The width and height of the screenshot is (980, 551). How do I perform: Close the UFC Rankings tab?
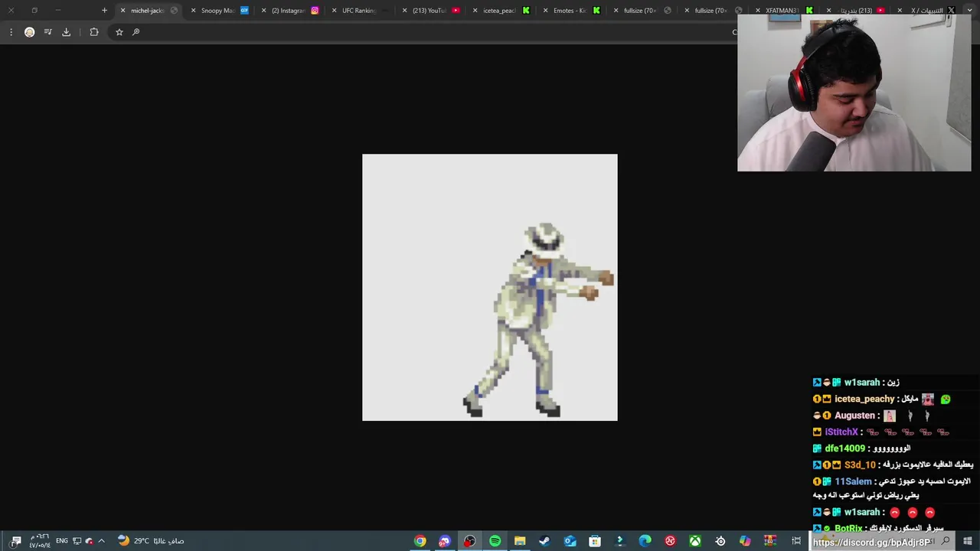pyautogui.click(x=334, y=11)
